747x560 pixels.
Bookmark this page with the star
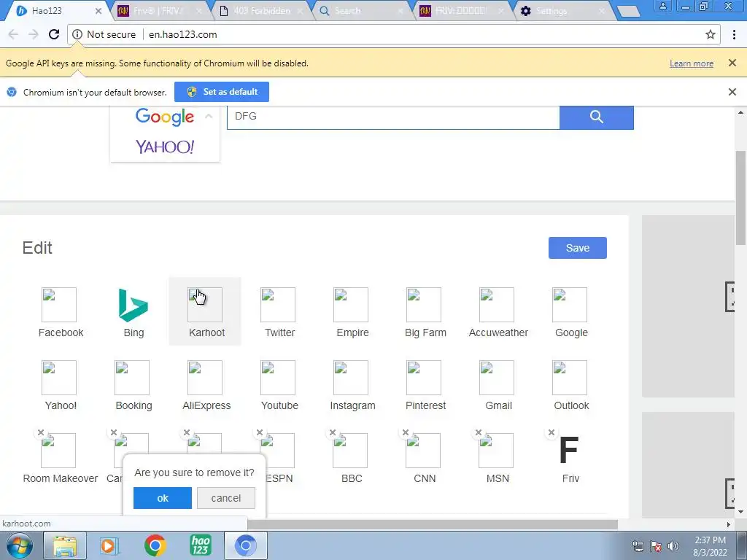711,34
